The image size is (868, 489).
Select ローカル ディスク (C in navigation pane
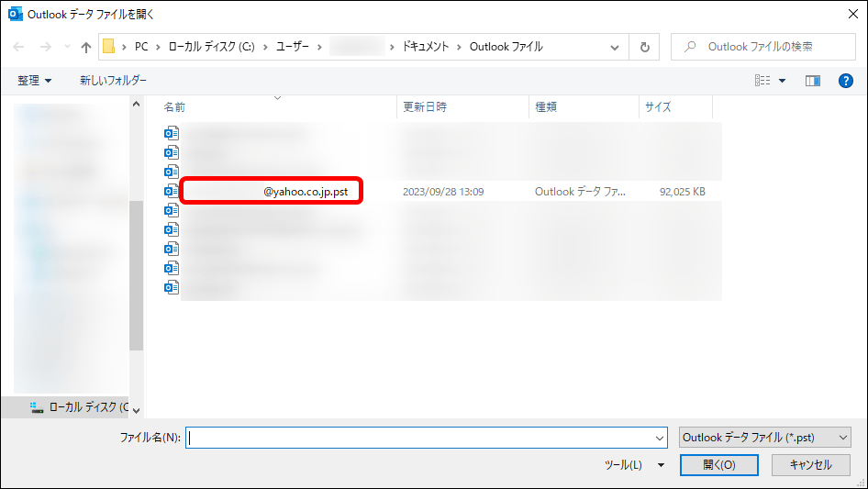pos(80,407)
